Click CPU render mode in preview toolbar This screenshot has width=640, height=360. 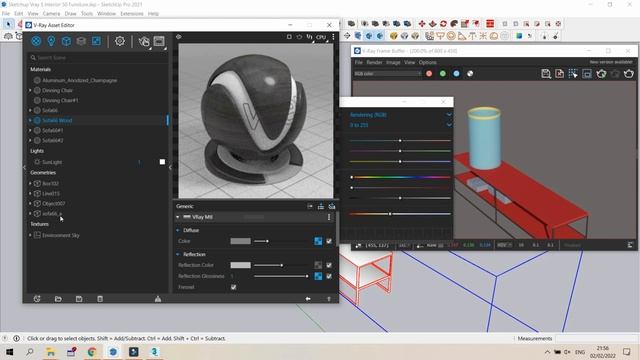click(x=321, y=37)
